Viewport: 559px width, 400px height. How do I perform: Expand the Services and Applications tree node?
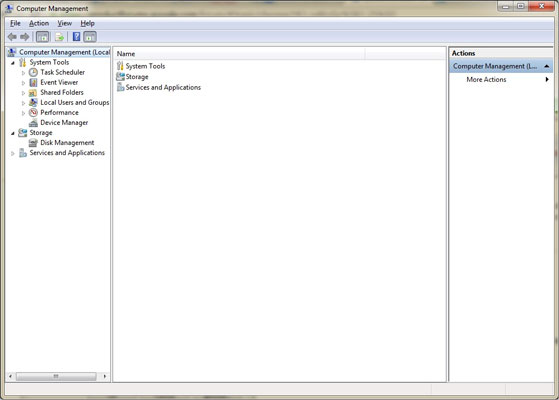[x=13, y=153]
